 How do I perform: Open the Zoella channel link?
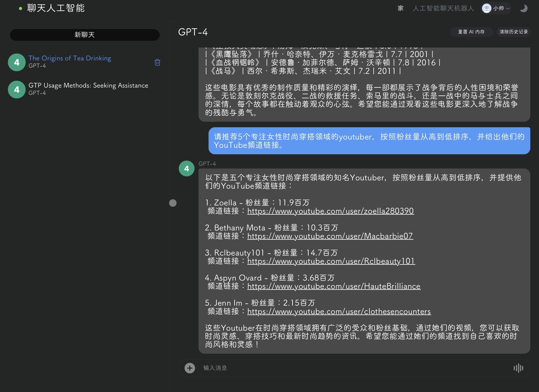click(x=330, y=211)
